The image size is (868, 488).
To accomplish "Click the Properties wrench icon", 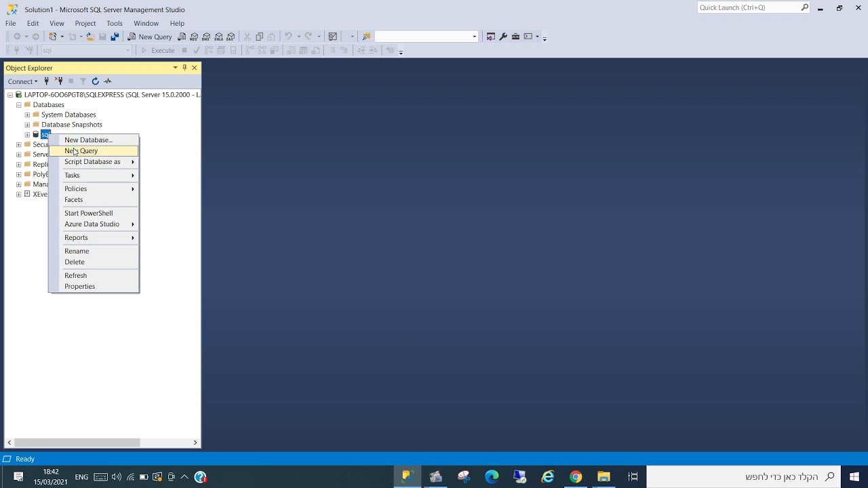I will point(503,37).
